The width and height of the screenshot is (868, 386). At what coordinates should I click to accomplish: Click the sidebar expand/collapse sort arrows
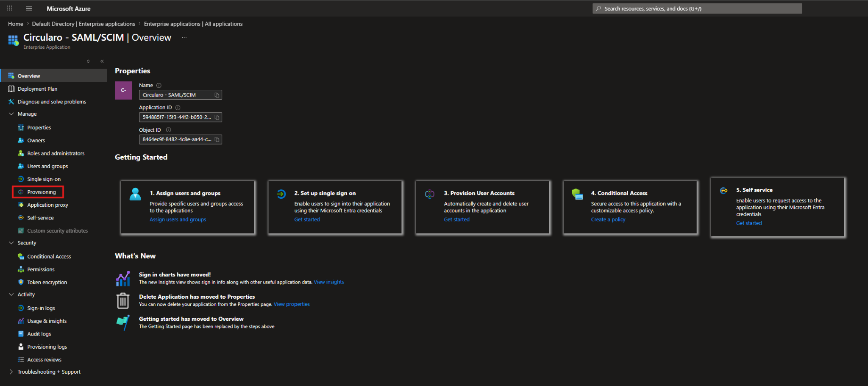pos(88,61)
